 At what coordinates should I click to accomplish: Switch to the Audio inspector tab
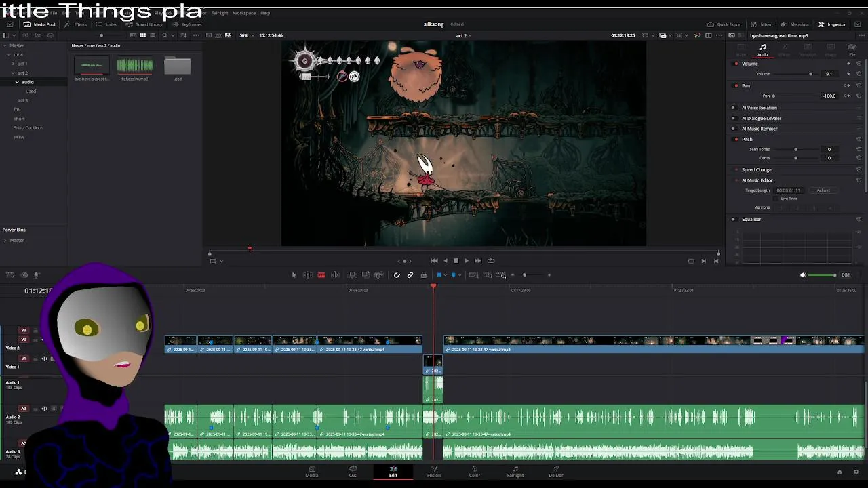pos(763,51)
